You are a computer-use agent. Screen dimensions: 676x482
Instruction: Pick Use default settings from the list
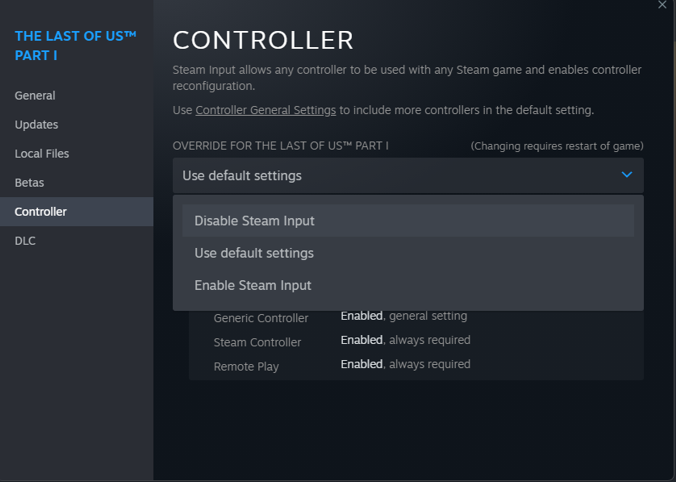(254, 253)
